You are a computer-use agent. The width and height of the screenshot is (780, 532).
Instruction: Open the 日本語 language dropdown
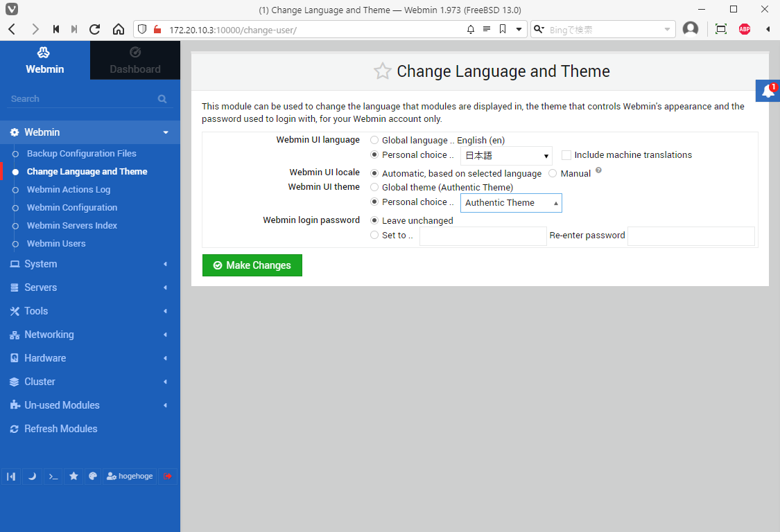tap(506, 156)
